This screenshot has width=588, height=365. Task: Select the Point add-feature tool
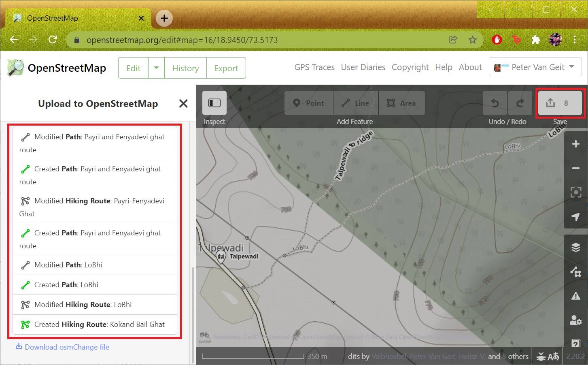(309, 103)
